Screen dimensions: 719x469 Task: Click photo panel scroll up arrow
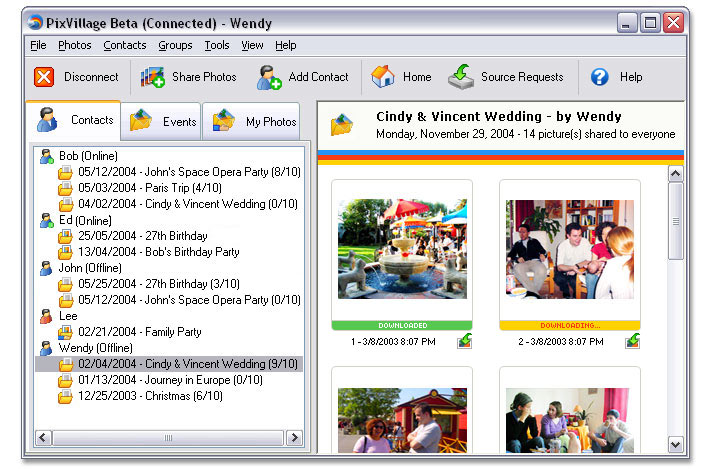click(675, 173)
